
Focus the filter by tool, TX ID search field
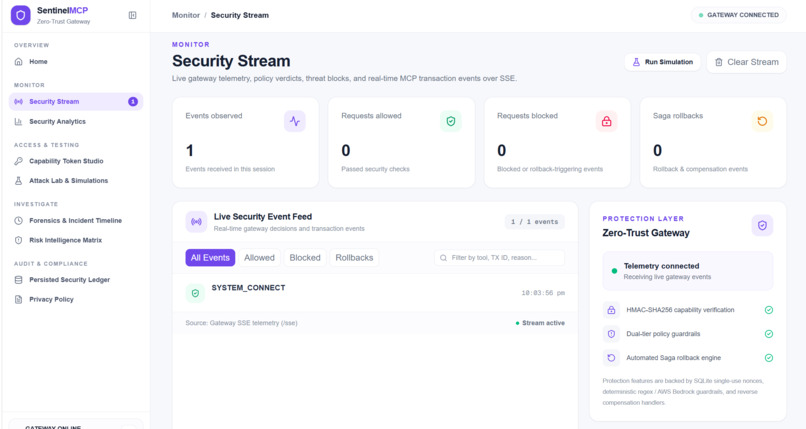click(x=500, y=258)
